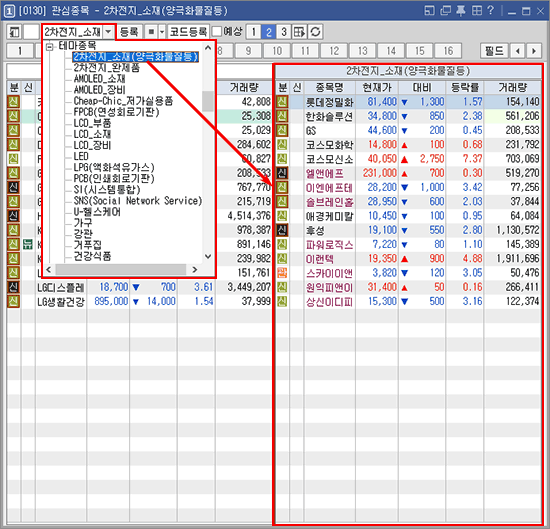This screenshot has height=529, width=550.
Task: Switch to group tab 16
Action: tap(448, 51)
